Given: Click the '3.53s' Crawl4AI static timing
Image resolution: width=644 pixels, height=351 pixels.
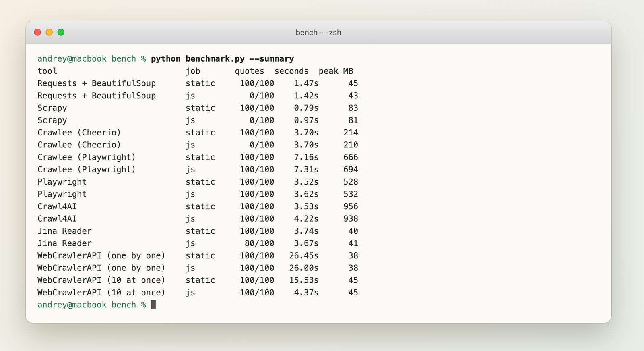Looking at the screenshot, I should point(306,206).
